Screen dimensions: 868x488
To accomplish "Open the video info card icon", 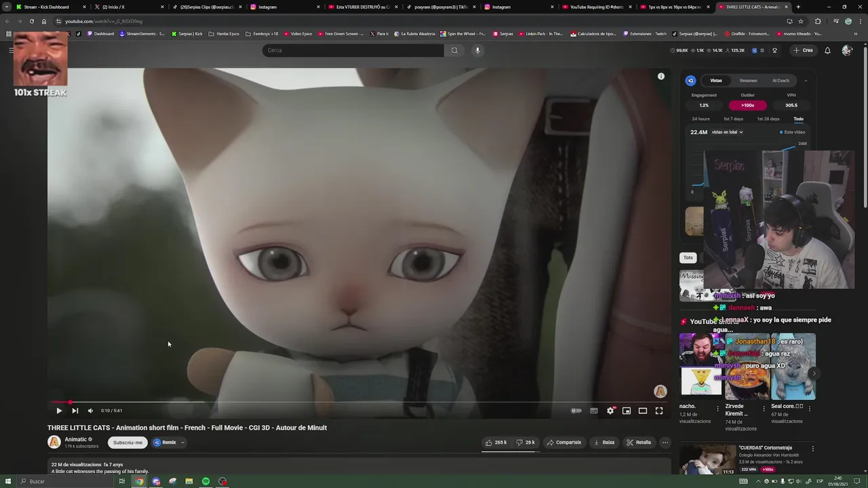I will coord(661,77).
